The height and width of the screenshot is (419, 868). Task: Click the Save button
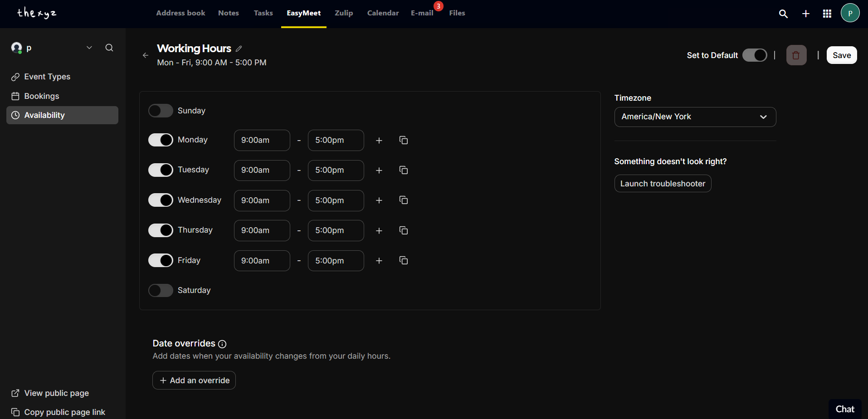[x=841, y=55]
